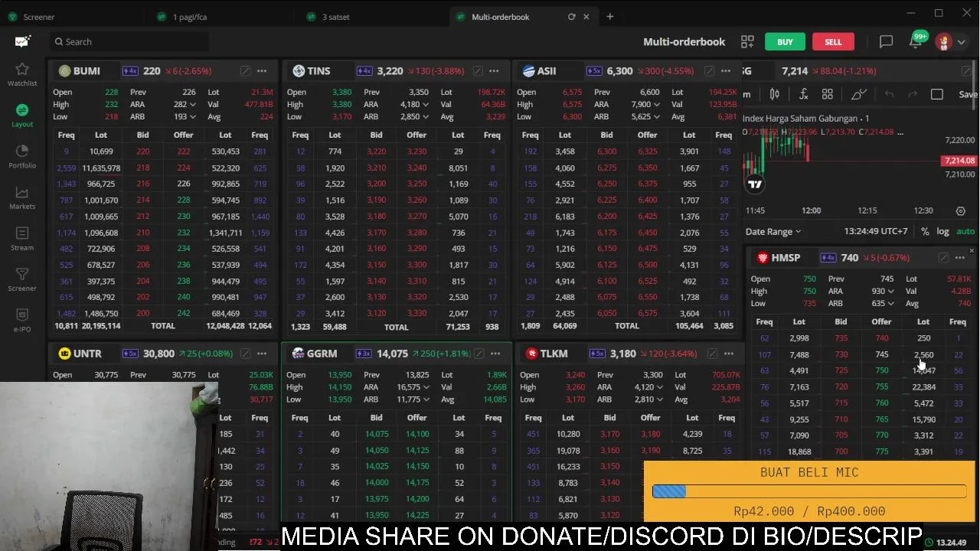
Task: Open e-IPO in the left sidebar
Action: click(22, 321)
